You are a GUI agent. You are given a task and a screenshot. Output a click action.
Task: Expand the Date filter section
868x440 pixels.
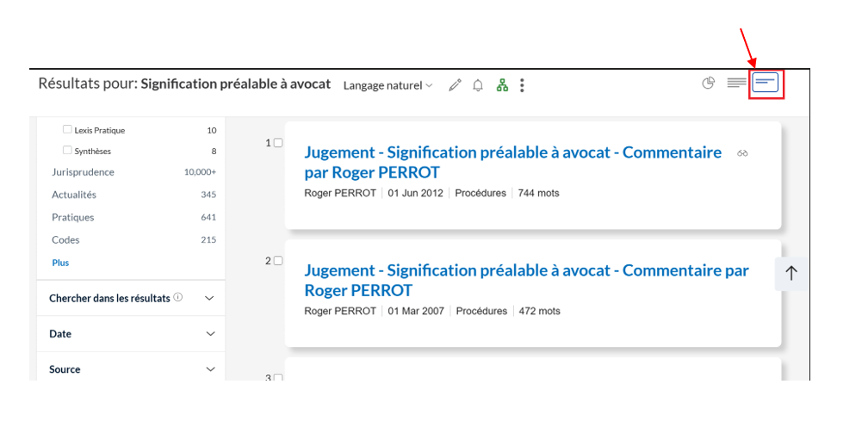[x=131, y=334]
